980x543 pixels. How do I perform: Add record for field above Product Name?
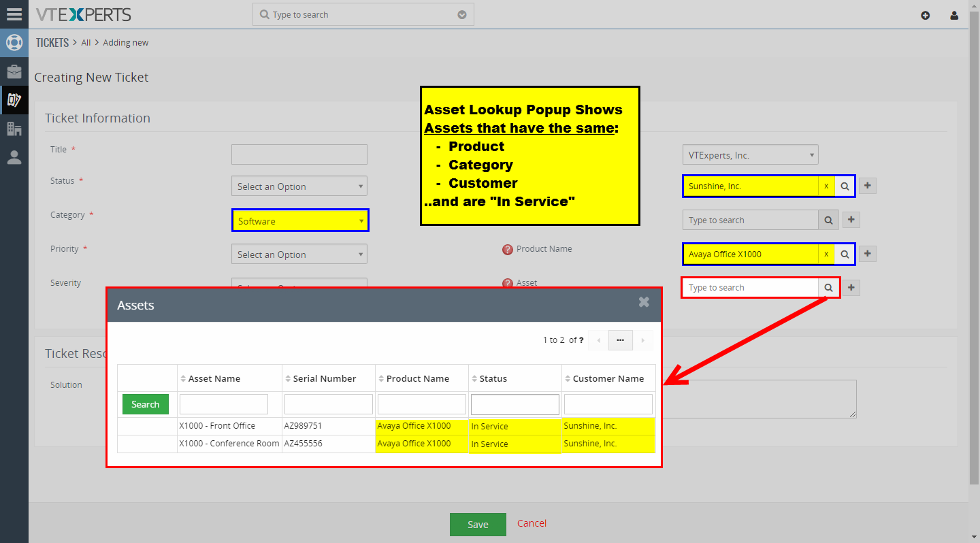pos(851,220)
